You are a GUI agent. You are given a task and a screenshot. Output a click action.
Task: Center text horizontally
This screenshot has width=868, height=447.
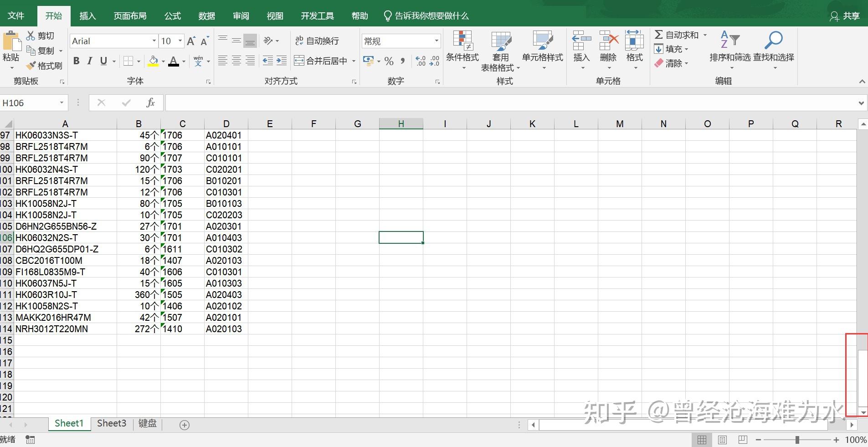click(x=236, y=61)
